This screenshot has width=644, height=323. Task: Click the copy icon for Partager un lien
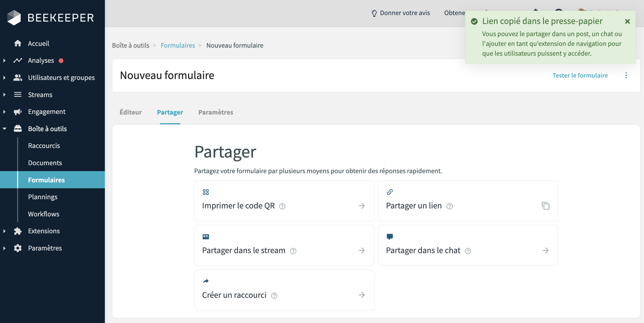(545, 206)
